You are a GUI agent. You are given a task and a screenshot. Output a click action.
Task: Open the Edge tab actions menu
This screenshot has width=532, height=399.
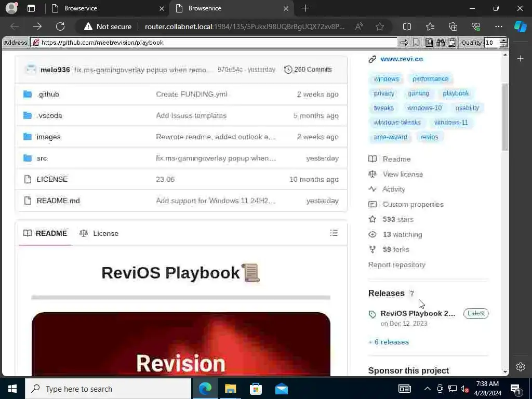coord(31,8)
